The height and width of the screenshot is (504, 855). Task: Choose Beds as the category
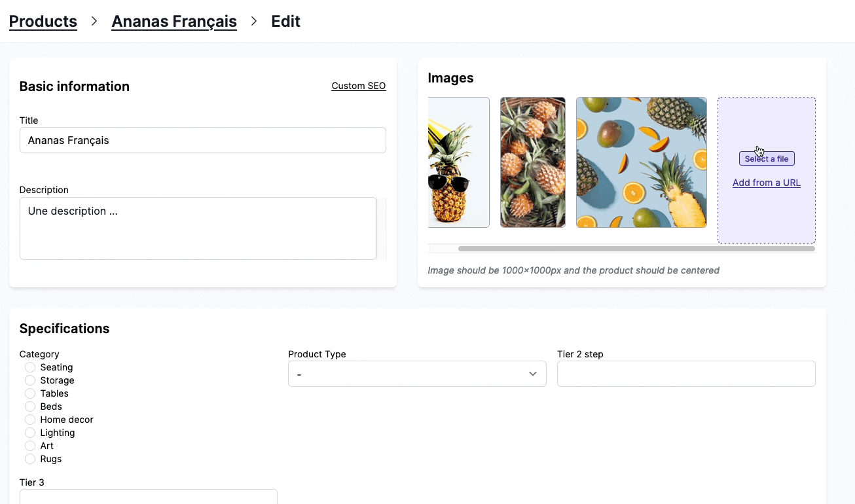click(29, 406)
